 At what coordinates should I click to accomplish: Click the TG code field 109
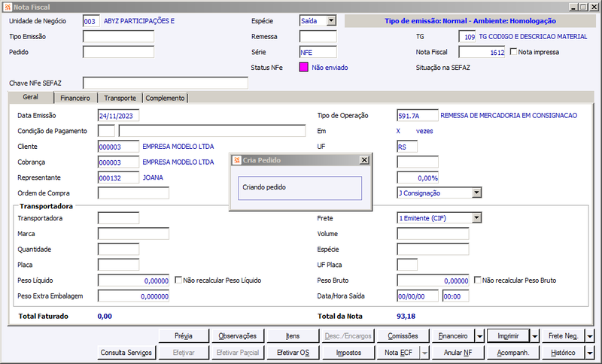tap(467, 36)
